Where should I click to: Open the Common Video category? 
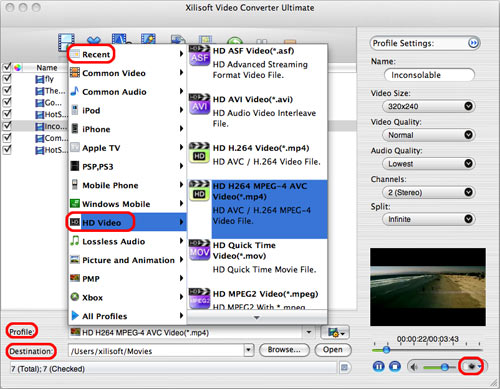tap(127, 73)
